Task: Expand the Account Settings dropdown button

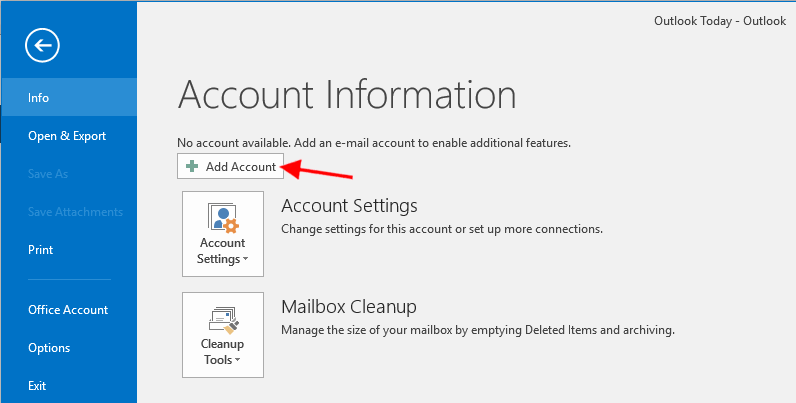Action: point(223,234)
